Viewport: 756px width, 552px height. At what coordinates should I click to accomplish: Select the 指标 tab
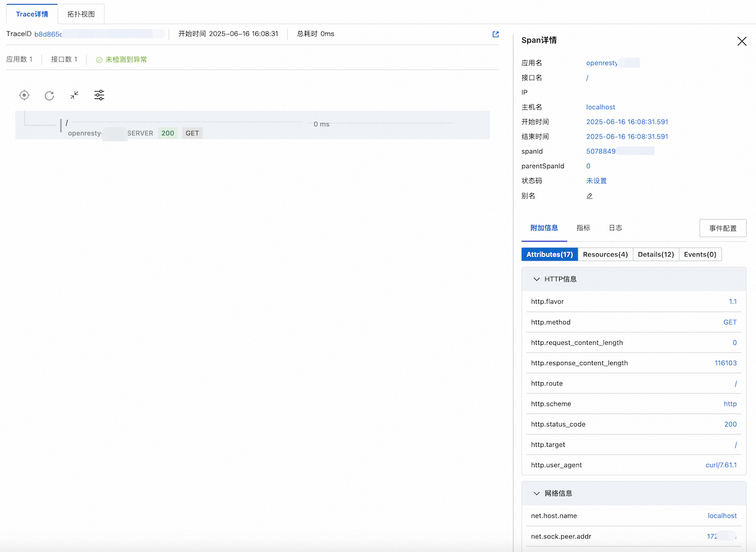point(583,228)
